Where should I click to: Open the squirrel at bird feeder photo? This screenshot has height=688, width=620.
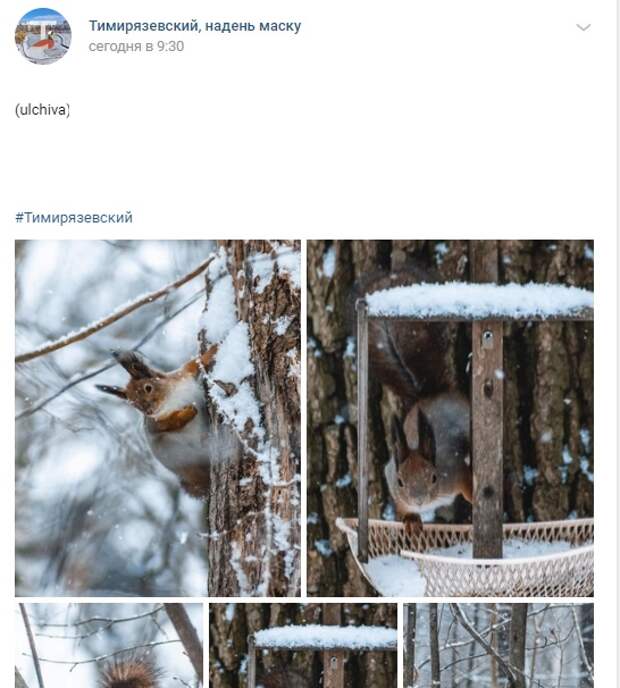450,418
